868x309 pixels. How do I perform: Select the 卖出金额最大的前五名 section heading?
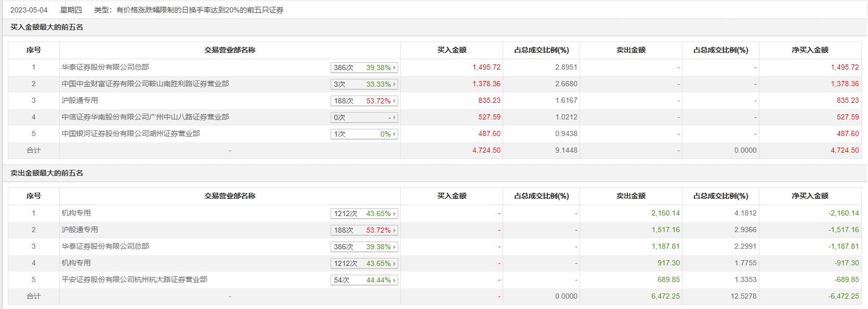tap(47, 173)
